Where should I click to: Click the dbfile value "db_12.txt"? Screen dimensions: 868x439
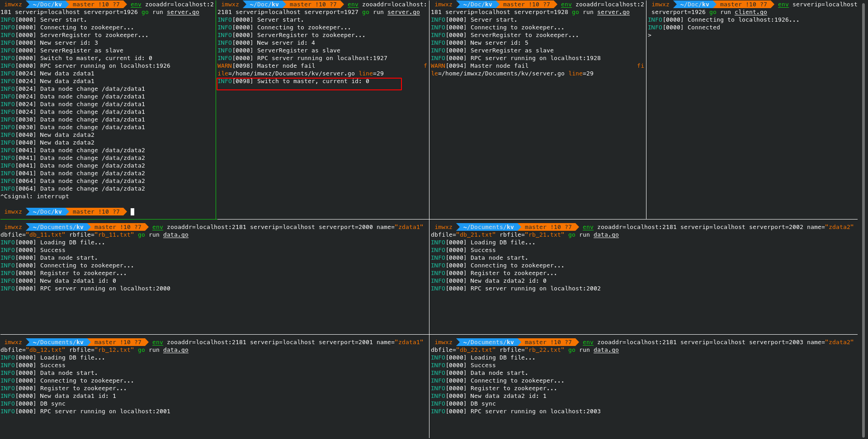tap(46, 350)
